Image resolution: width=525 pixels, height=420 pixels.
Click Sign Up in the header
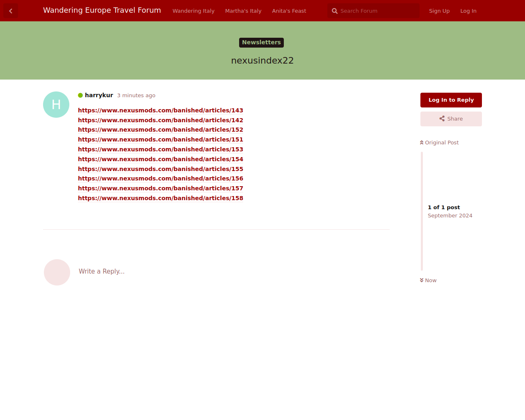point(439,11)
